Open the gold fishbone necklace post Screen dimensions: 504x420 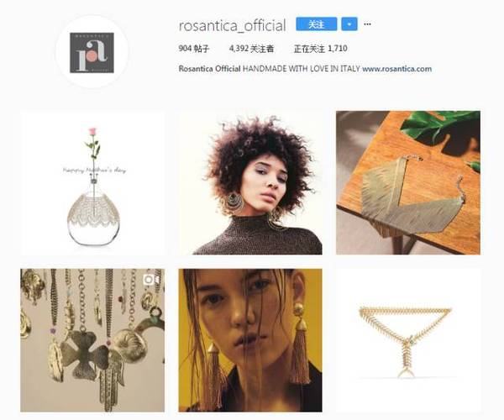click(408, 340)
